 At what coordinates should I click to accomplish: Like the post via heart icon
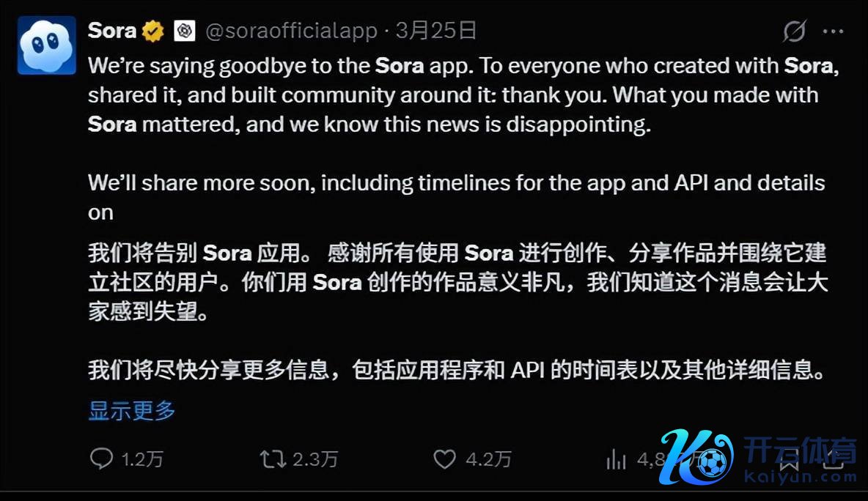pyautogui.click(x=444, y=459)
